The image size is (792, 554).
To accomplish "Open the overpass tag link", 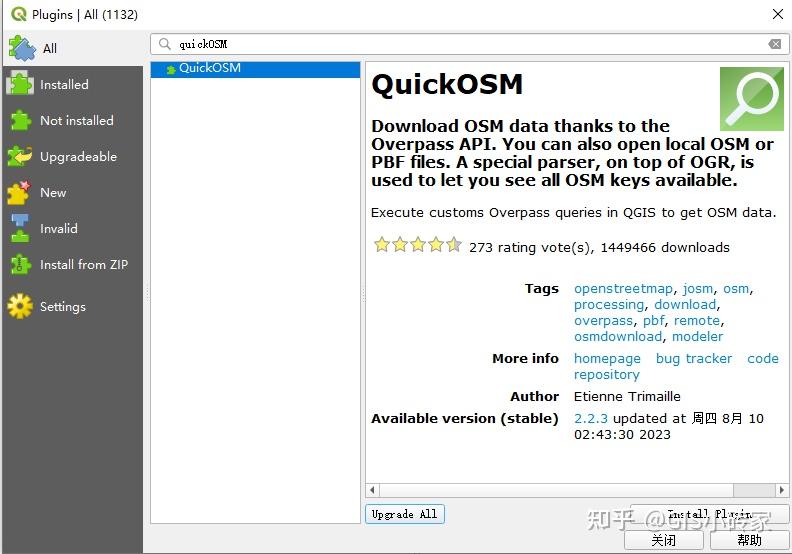I will tap(603, 321).
